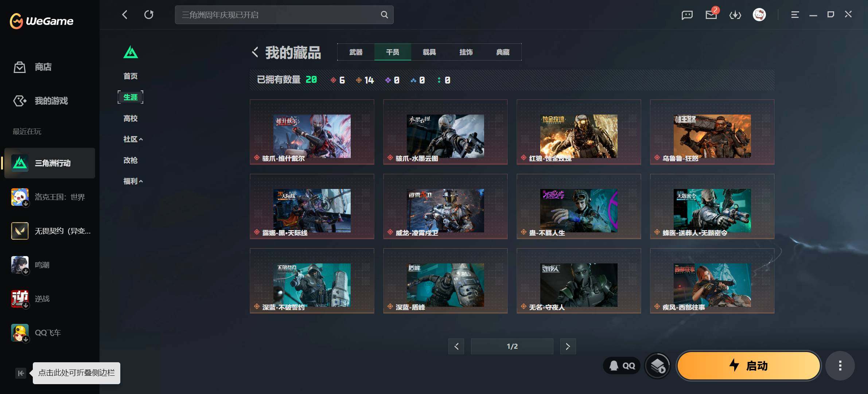Select 三角洲行动 in recent games
The image size is (868, 394).
coord(50,163)
